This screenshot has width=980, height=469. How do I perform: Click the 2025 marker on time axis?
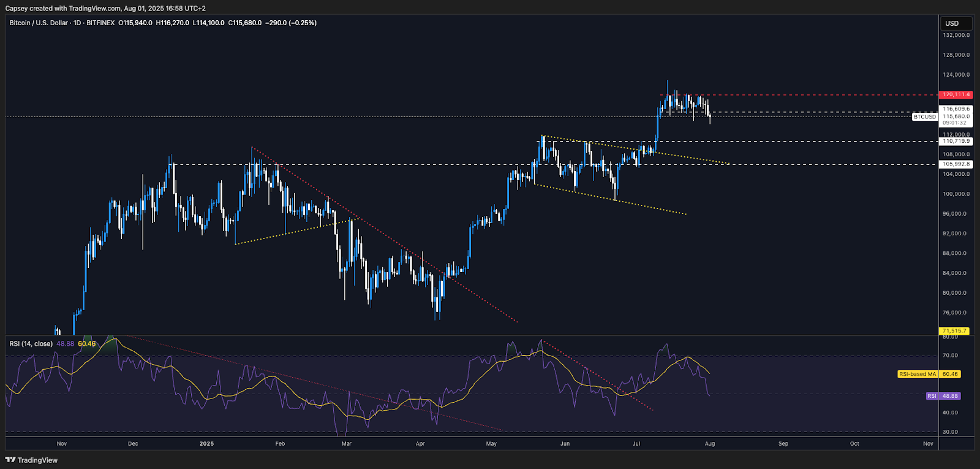(x=207, y=443)
